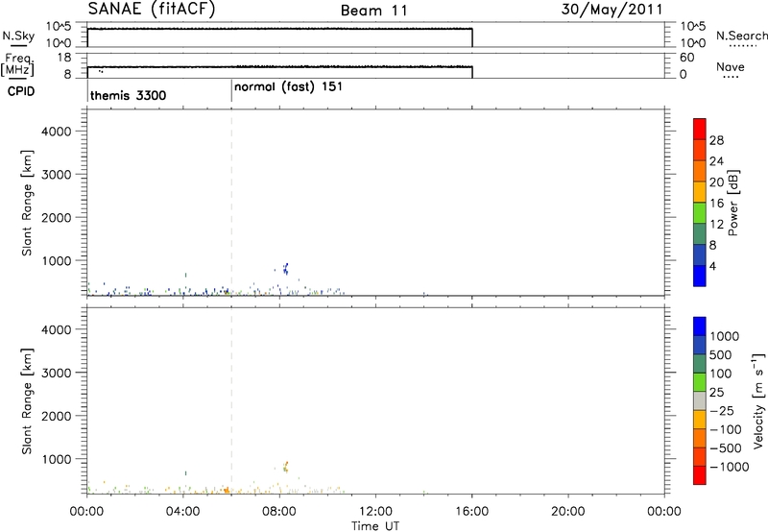Click the "Power [dB]" colorbar title
Image resolution: width=768 pixels, height=532 pixels.
point(733,203)
